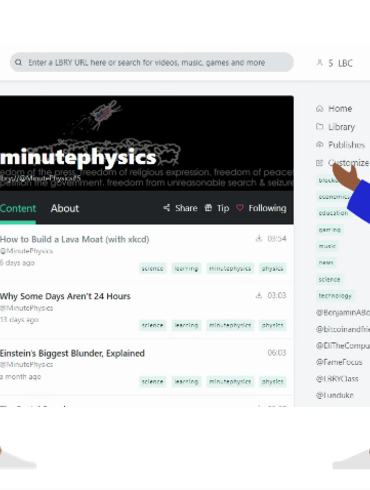Focus the LBRY URL search field
This screenshot has width=370, height=490.
point(152,62)
